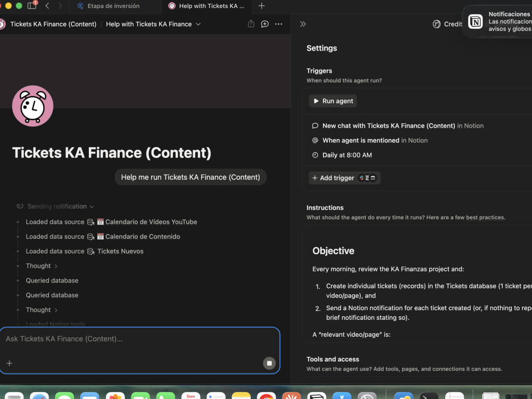This screenshot has height=399, width=532.
Task: Click the pink alarm clock agent avatar
Action: 32,106
